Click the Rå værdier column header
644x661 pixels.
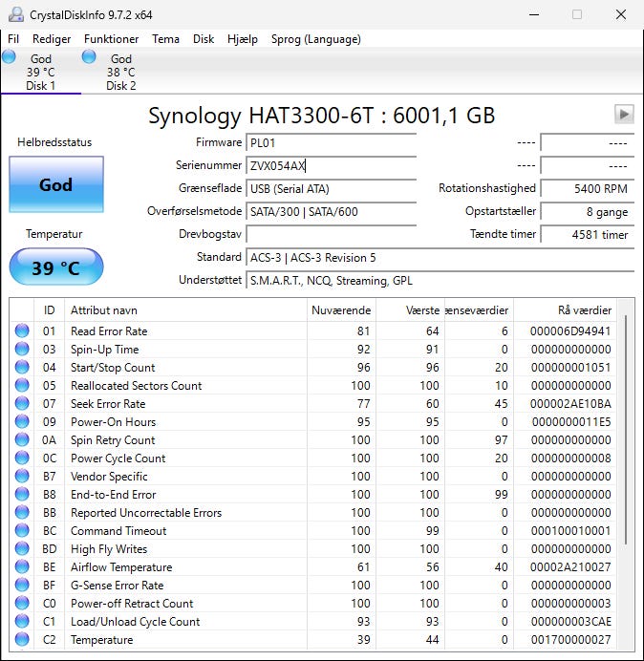[x=584, y=310]
